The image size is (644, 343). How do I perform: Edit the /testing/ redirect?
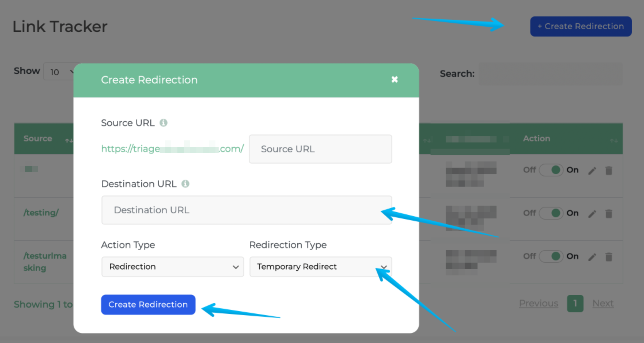click(x=592, y=213)
